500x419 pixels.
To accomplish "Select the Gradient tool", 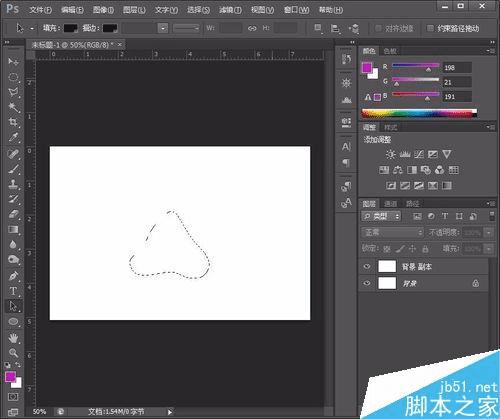I will click(13, 229).
